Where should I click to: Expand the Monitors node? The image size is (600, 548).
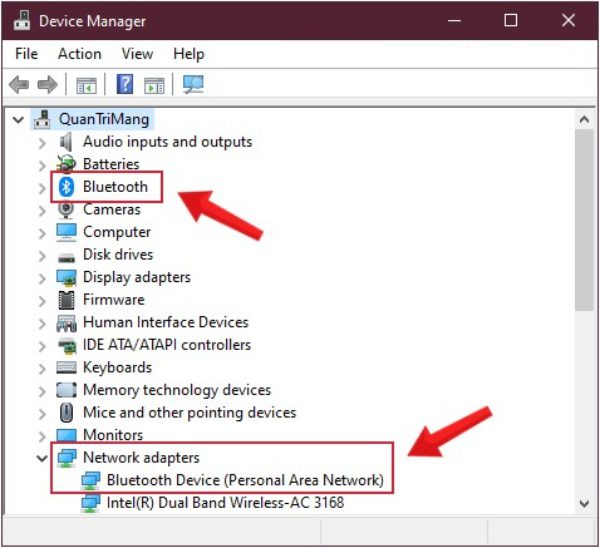click(x=42, y=435)
